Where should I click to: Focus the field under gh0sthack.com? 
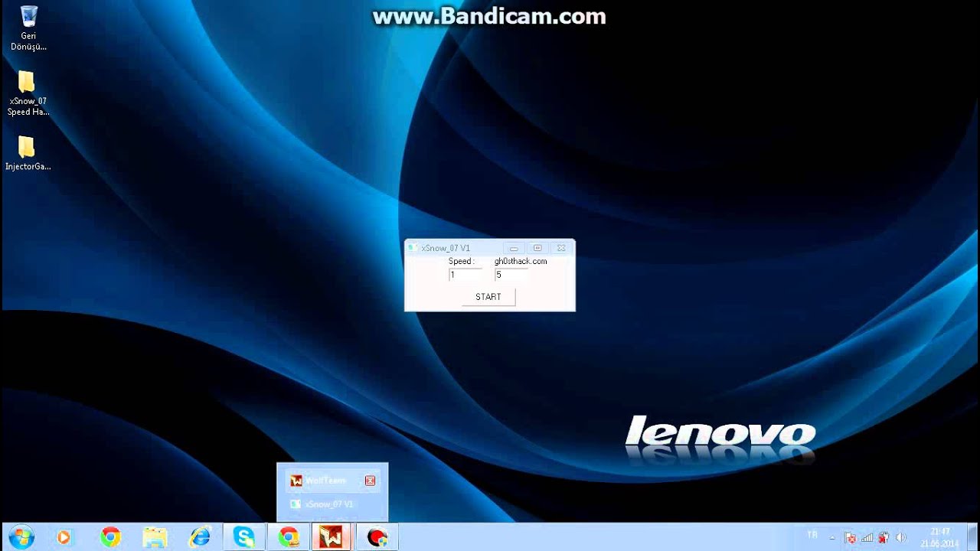pos(511,275)
